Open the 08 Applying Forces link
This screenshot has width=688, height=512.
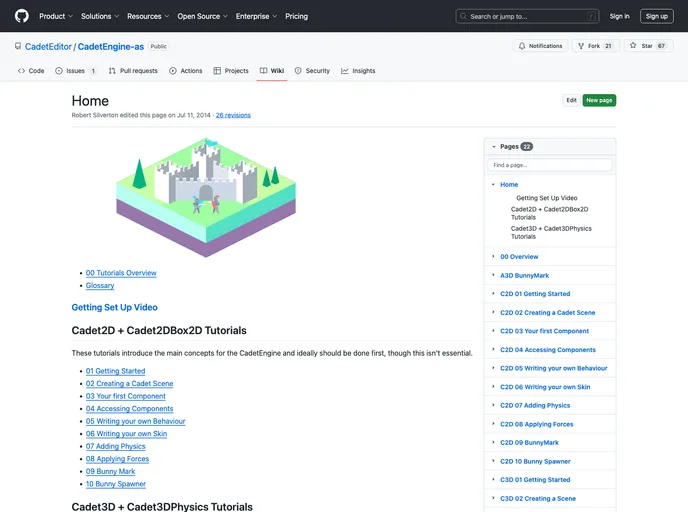pos(117,458)
